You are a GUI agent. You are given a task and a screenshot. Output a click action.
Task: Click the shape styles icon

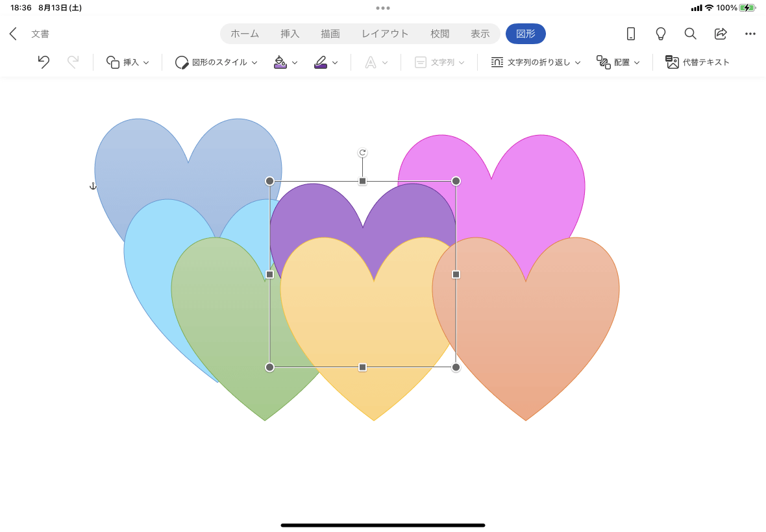click(x=182, y=62)
